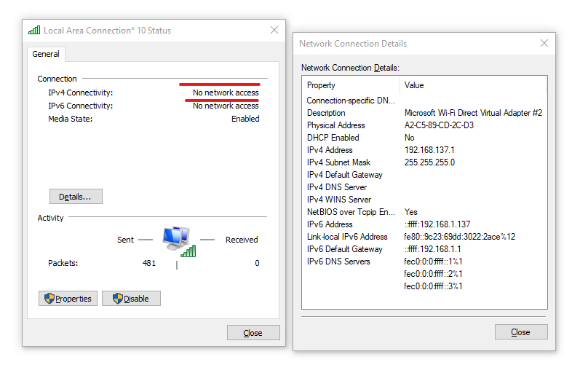Click the shield icon on the Properties button

pos(49,298)
